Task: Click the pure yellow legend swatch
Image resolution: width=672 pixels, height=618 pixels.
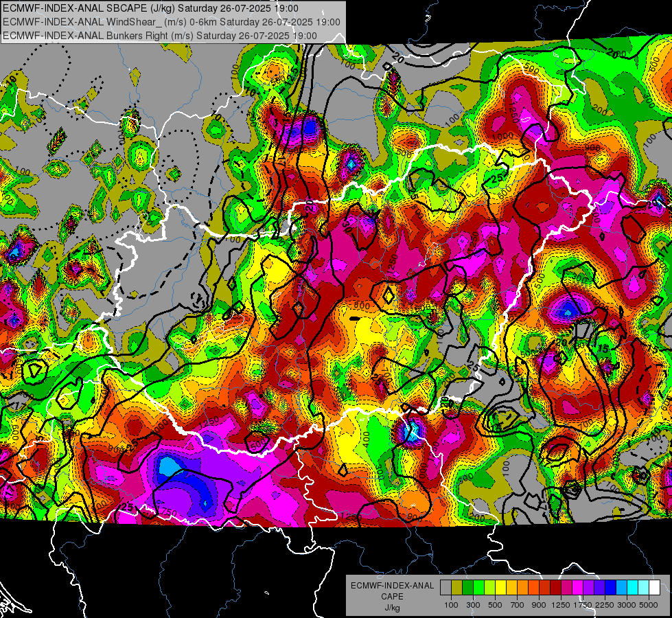Action: (x=500, y=588)
